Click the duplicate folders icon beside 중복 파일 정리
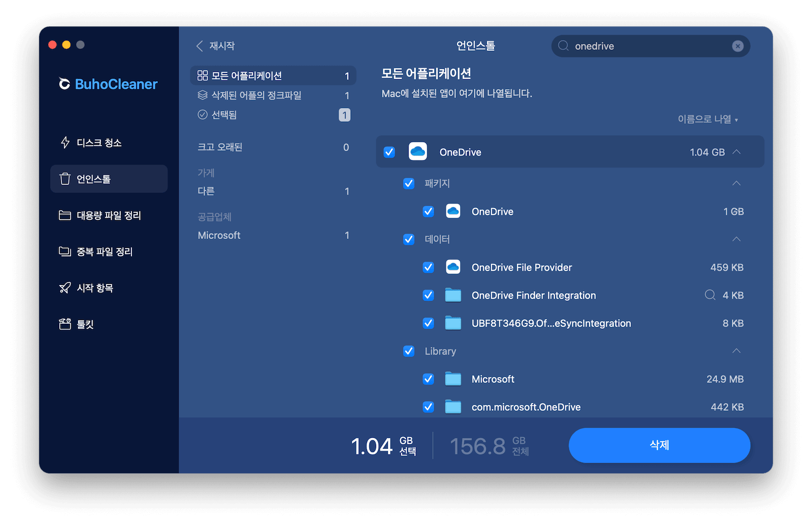 click(65, 252)
